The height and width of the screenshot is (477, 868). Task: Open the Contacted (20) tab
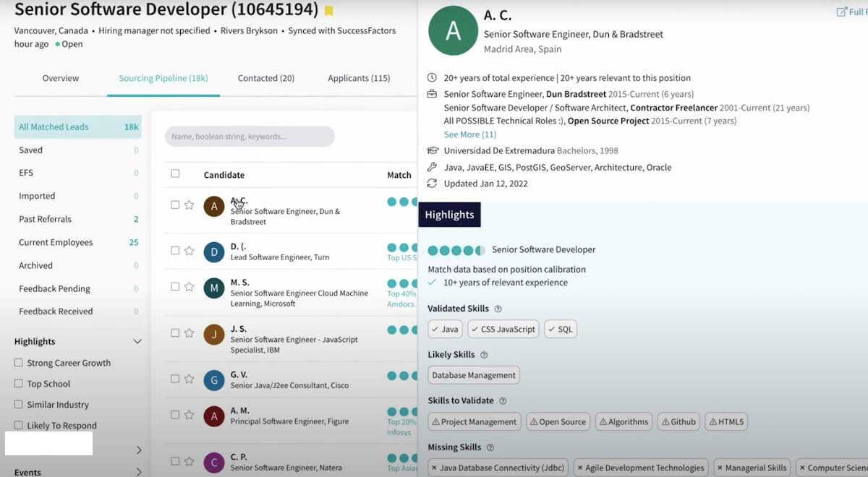tap(265, 78)
